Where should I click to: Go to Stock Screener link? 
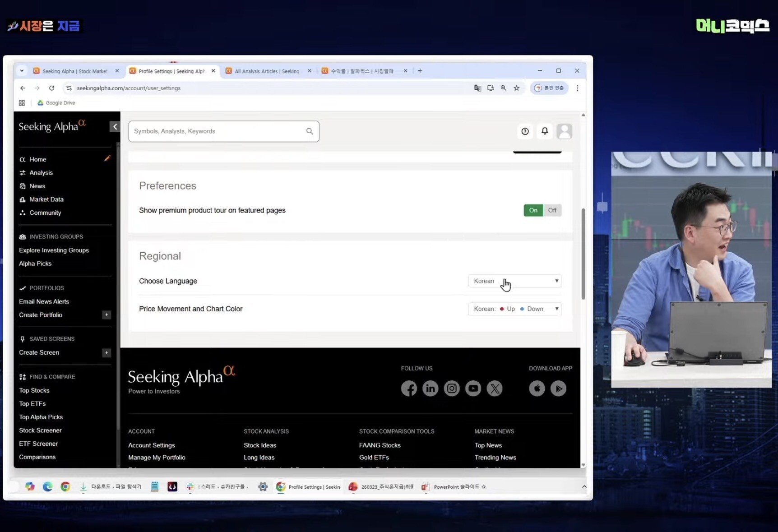click(x=40, y=430)
